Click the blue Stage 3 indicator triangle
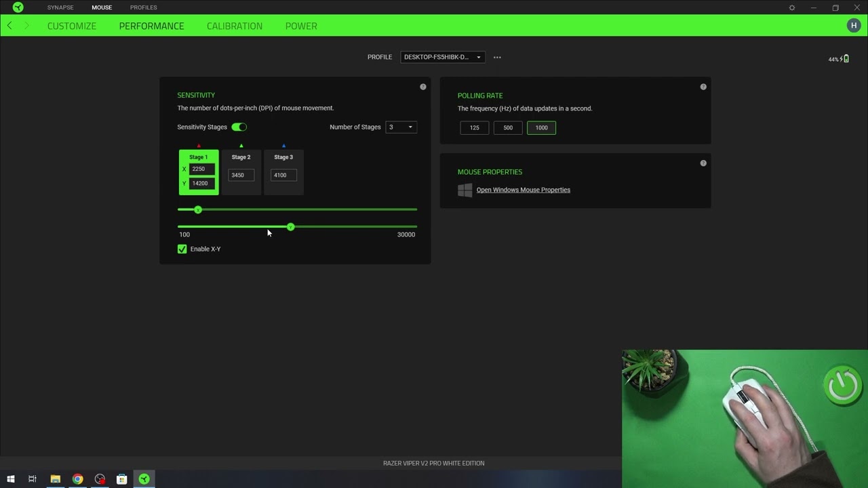 [x=283, y=146]
